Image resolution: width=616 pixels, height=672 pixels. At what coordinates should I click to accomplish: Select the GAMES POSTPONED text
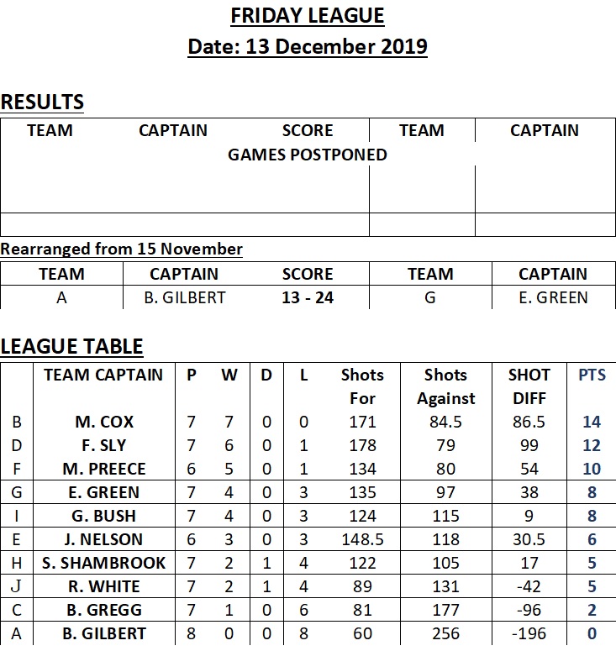click(x=308, y=155)
